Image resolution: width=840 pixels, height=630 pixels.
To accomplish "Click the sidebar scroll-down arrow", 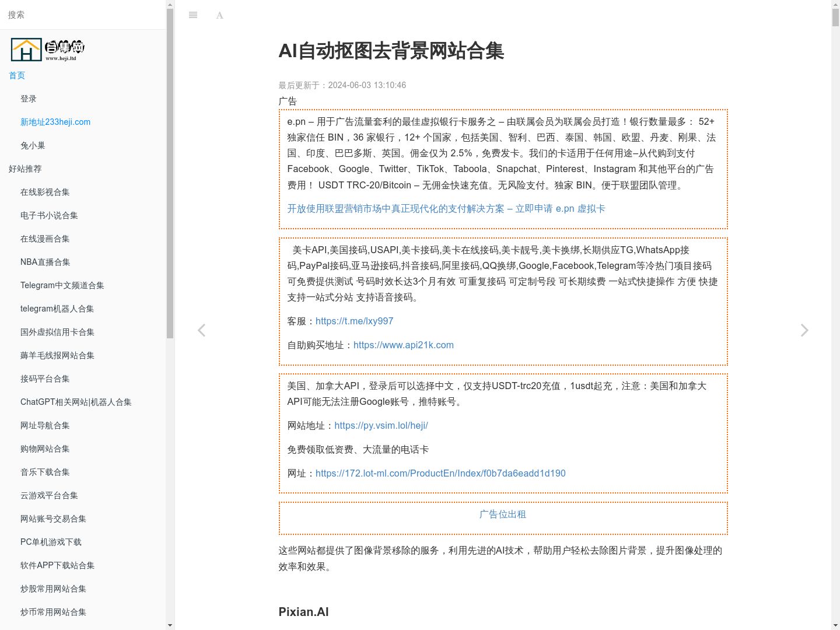I will pos(170,625).
